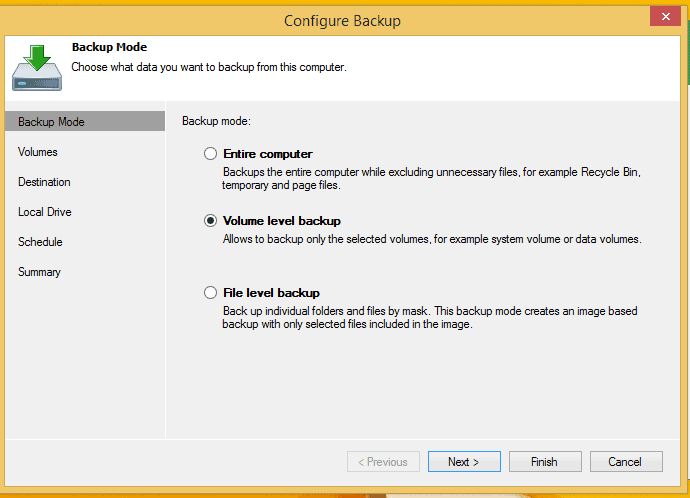Open the Backup Mode wizard step
This screenshot has height=498, width=690.
(85, 121)
